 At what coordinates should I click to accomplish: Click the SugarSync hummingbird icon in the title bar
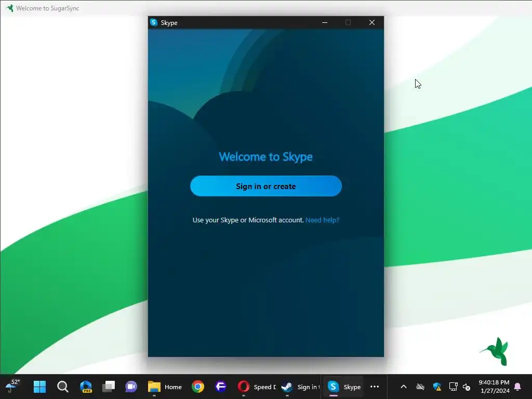click(x=10, y=8)
